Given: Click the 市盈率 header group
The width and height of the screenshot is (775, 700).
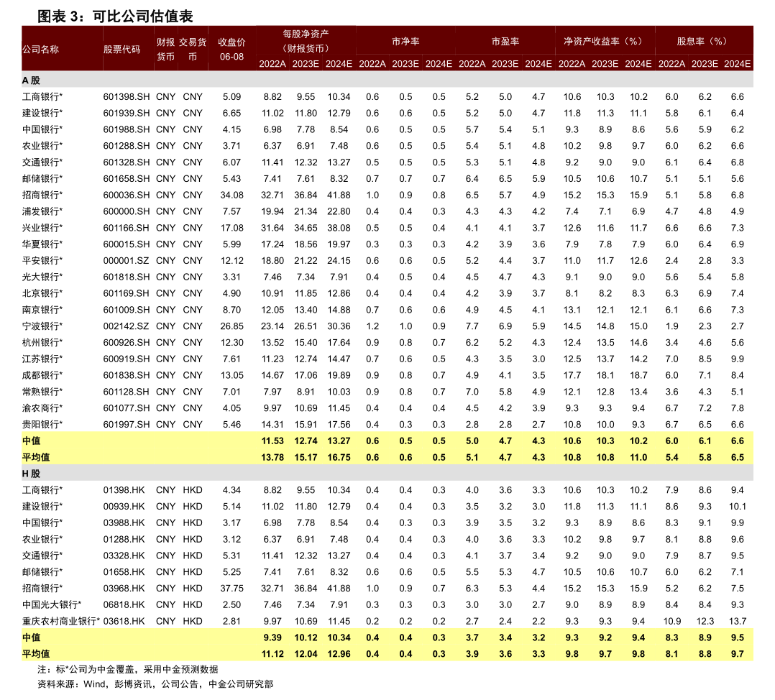Looking at the screenshot, I should [x=505, y=42].
